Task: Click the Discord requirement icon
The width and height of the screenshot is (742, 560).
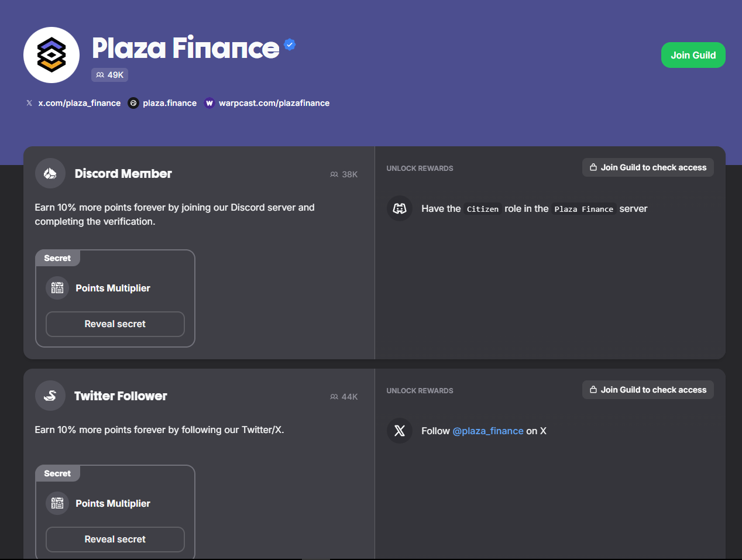Action: pos(400,208)
